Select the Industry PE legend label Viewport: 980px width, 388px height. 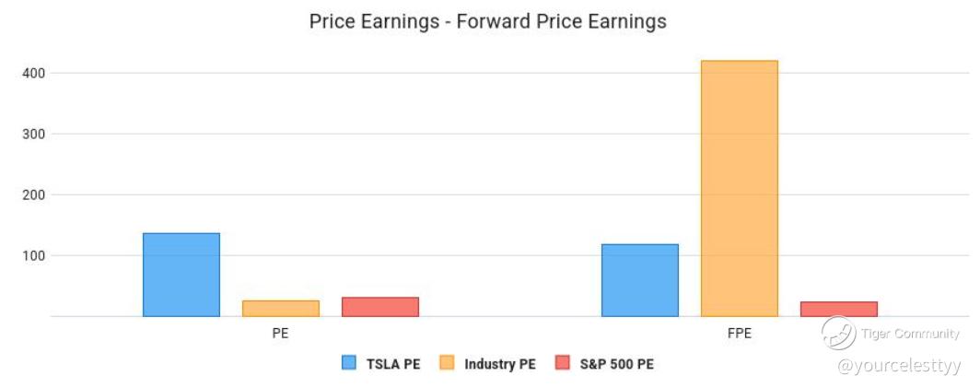pos(500,364)
